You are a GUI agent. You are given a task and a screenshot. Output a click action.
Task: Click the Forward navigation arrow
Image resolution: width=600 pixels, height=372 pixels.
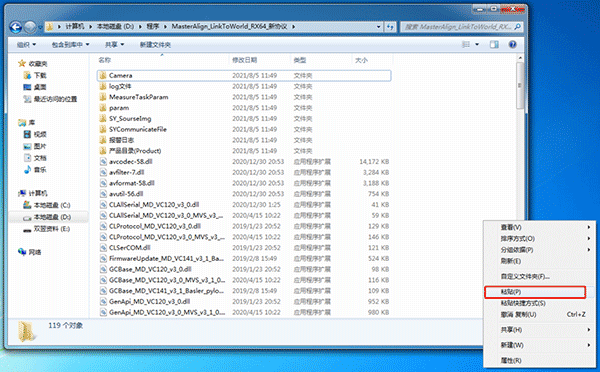pos(30,27)
